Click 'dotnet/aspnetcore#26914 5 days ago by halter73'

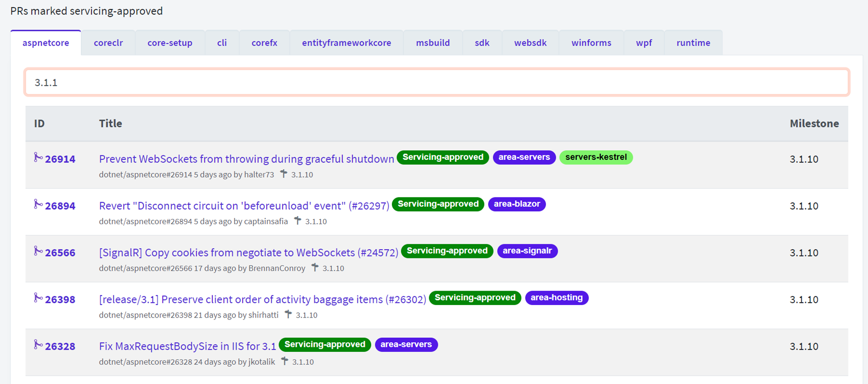click(x=186, y=175)
